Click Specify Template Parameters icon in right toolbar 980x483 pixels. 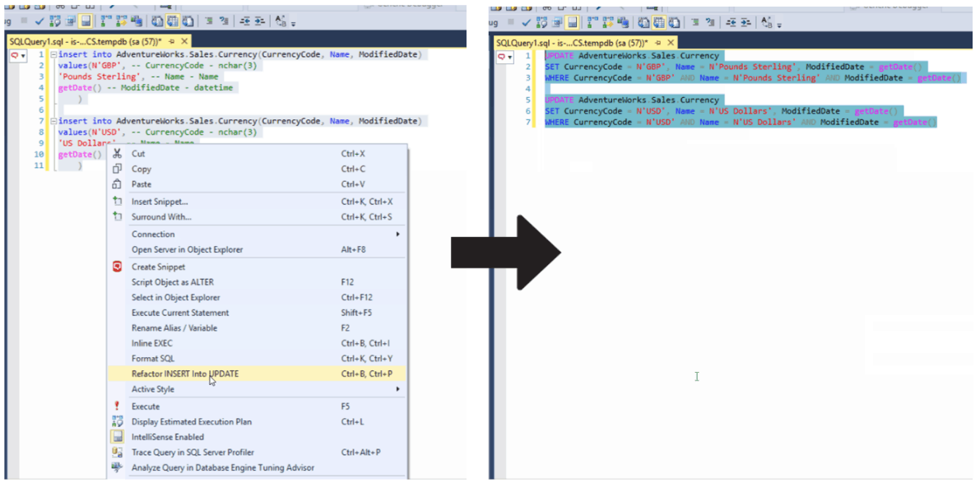click(x=767, y=22)
